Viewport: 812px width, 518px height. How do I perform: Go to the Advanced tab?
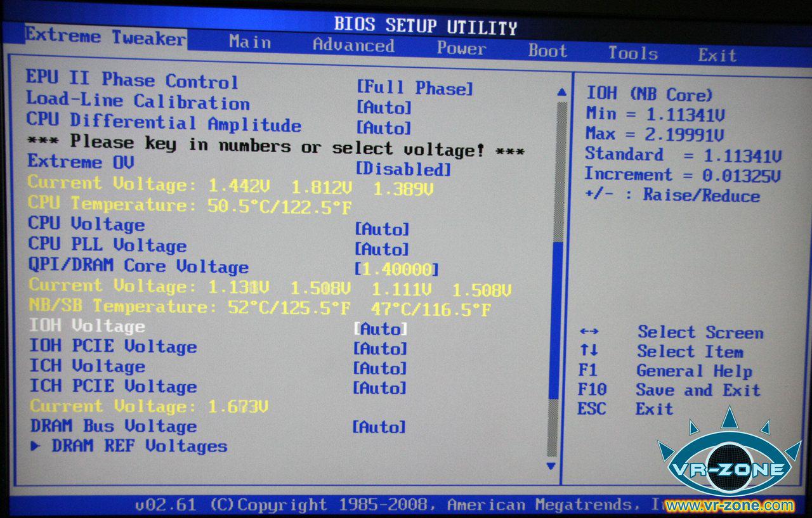(x=353, y=46)
